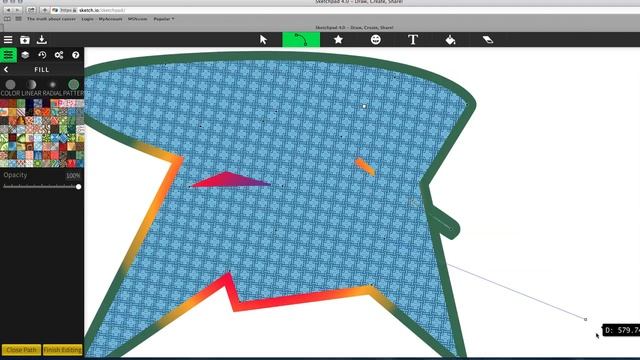Click the browser sidebar bookmarks icon
Screen dimensions: 640x360
point(7,19)
